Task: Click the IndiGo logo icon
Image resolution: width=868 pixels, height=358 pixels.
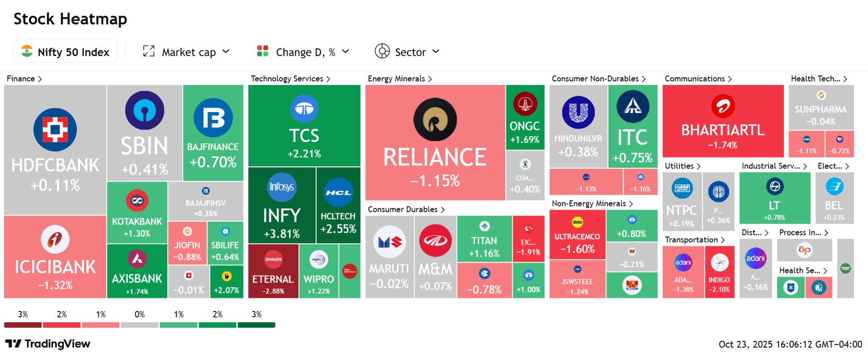Action: tap(719, 263)
